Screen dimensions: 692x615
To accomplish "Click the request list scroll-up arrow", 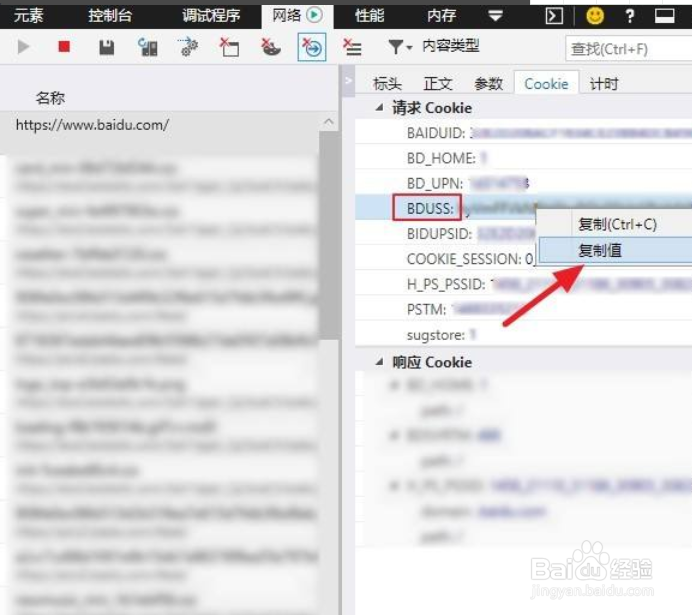I will pos(329,121).
